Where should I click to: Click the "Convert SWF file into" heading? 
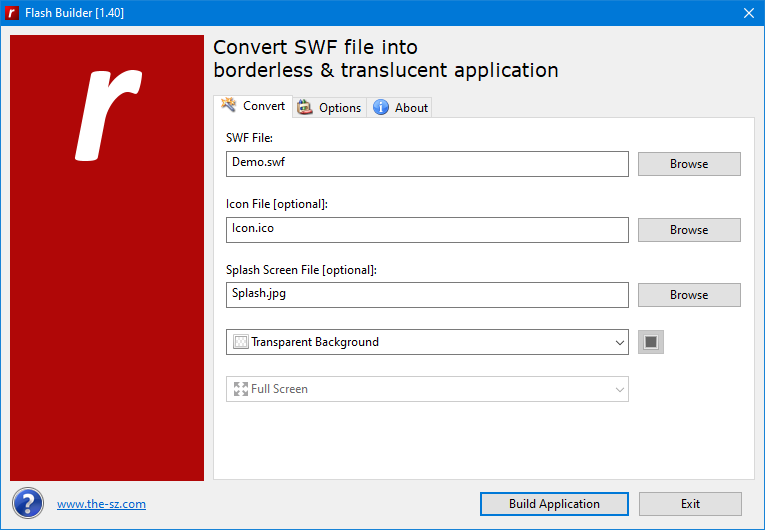(315, 47)
